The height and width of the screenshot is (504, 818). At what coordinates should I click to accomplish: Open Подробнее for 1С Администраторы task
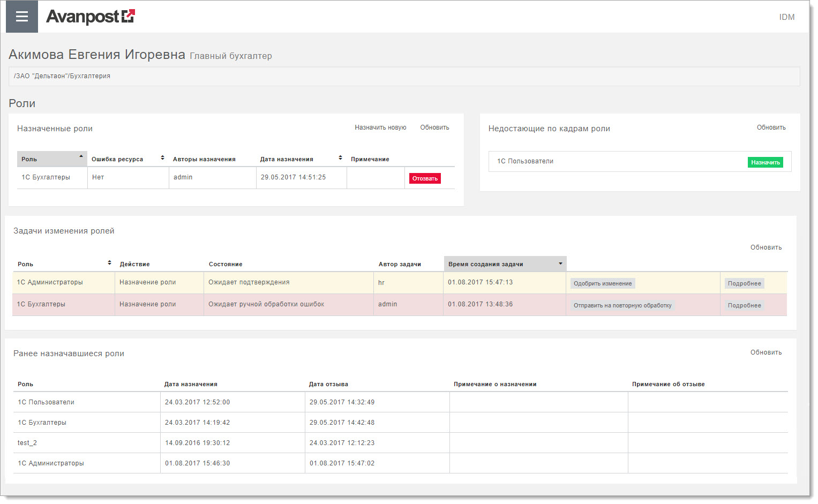pyautogui.click(x=744, y=283)
